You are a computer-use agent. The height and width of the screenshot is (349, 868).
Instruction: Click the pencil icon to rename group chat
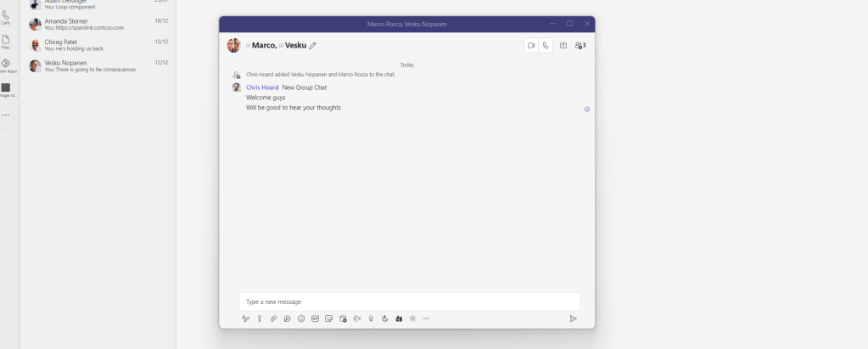(313, 45)
